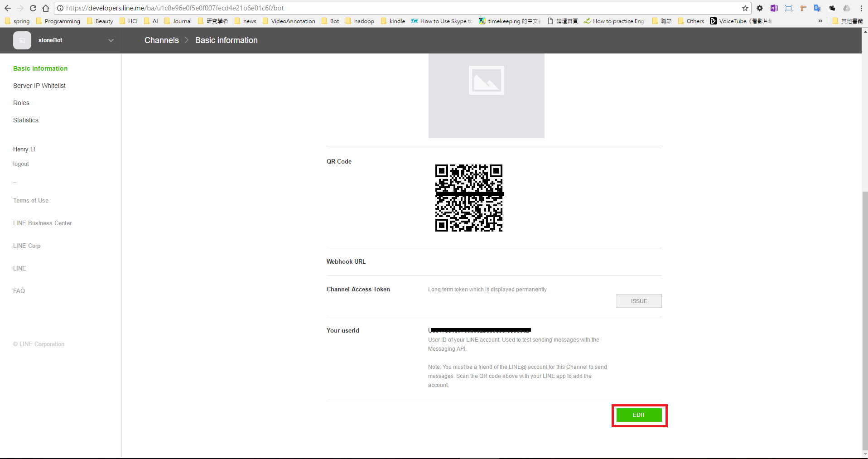Open LINE Corp link
Viewport: 868px width, 459px height.
pos(27,246)
